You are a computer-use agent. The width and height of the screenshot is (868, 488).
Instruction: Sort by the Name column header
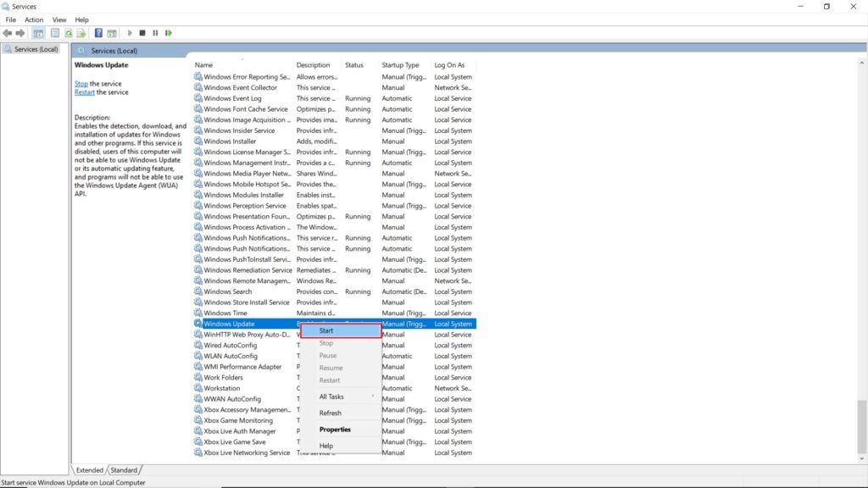pos(243,64)
